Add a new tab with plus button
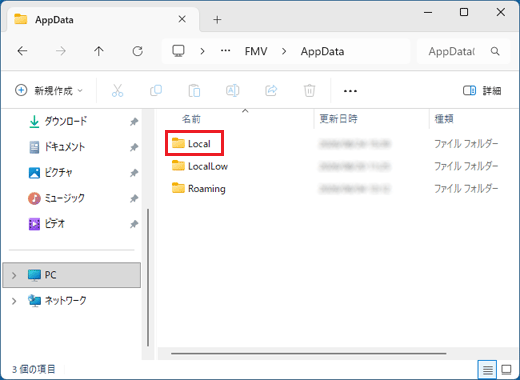This screenshot has width=520, height=380. click(217, 20)
